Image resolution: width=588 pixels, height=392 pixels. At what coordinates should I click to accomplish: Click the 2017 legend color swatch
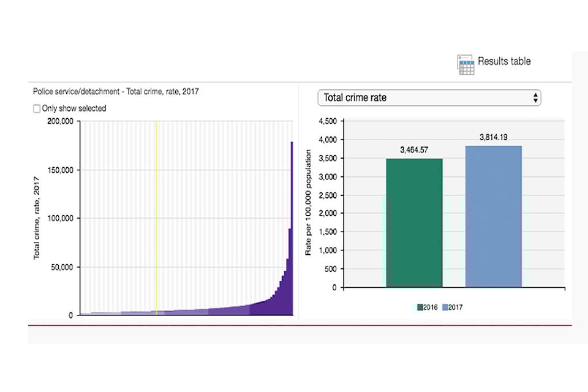(x=445, y=307)
